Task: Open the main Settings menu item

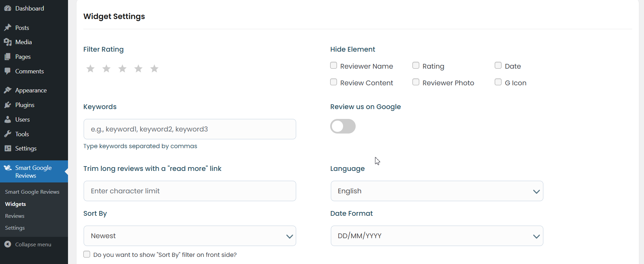Action: [34, 148]
